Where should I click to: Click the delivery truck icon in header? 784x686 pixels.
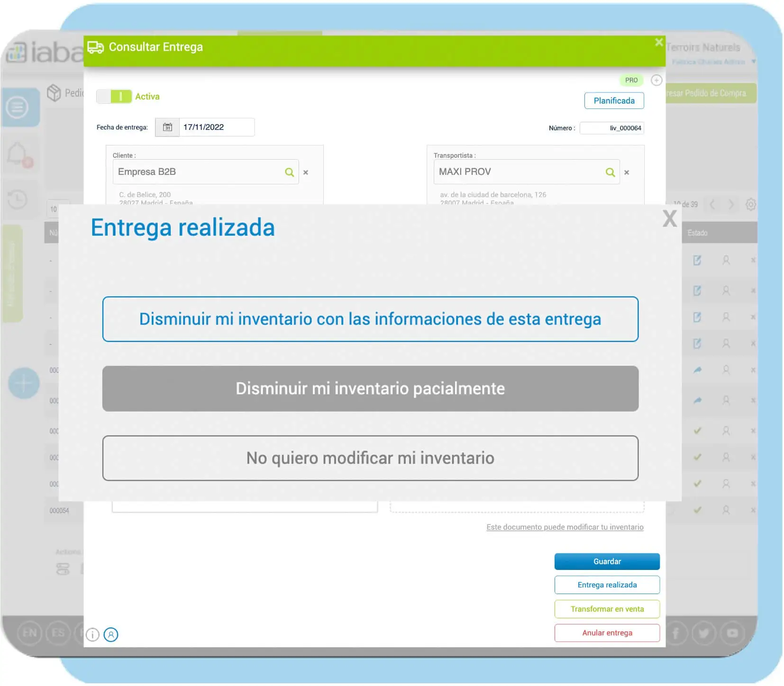tap(95, 47)
